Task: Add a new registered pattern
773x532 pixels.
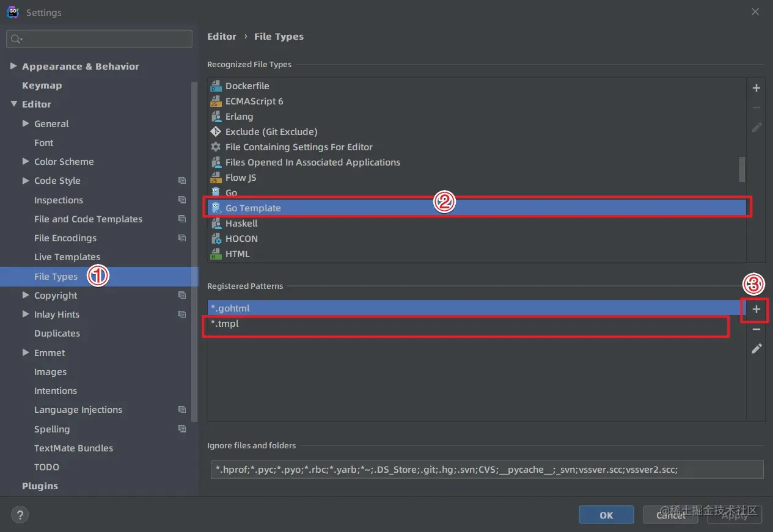Action: pyautogui.click(x=756, y=310)
